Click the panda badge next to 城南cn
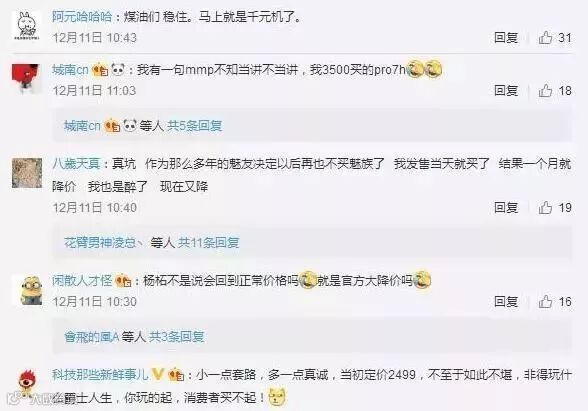The height and width of the screenshot is (411, 588). [118, 69]
